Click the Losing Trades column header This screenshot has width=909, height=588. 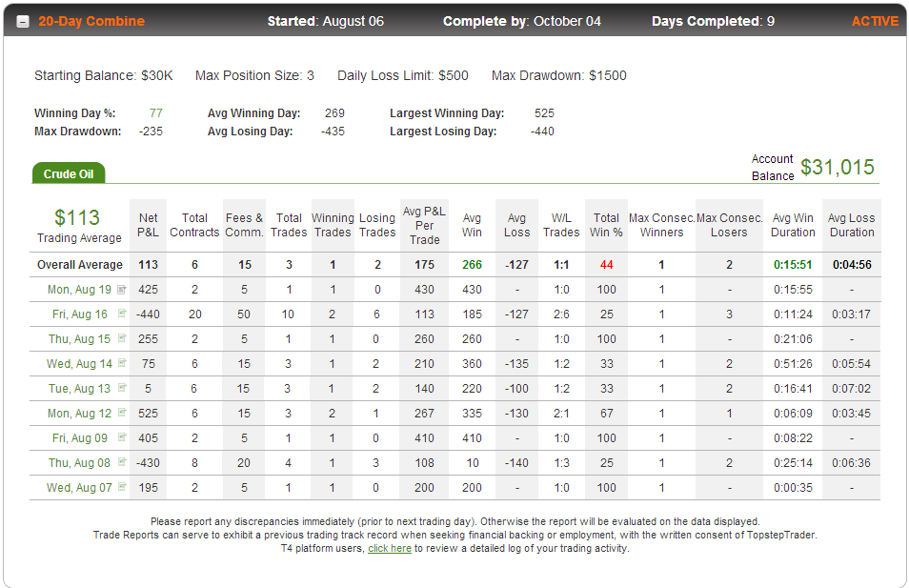(376, 225)
